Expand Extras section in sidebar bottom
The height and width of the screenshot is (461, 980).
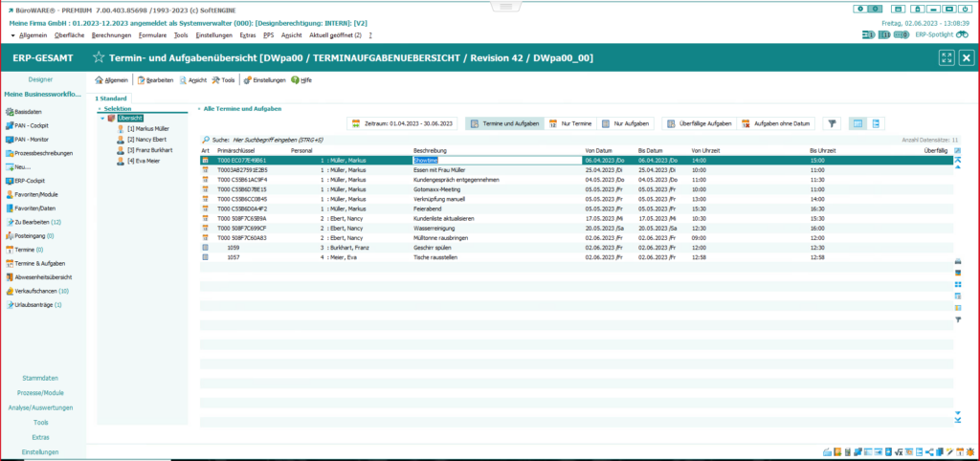click(x=40, y=437)
